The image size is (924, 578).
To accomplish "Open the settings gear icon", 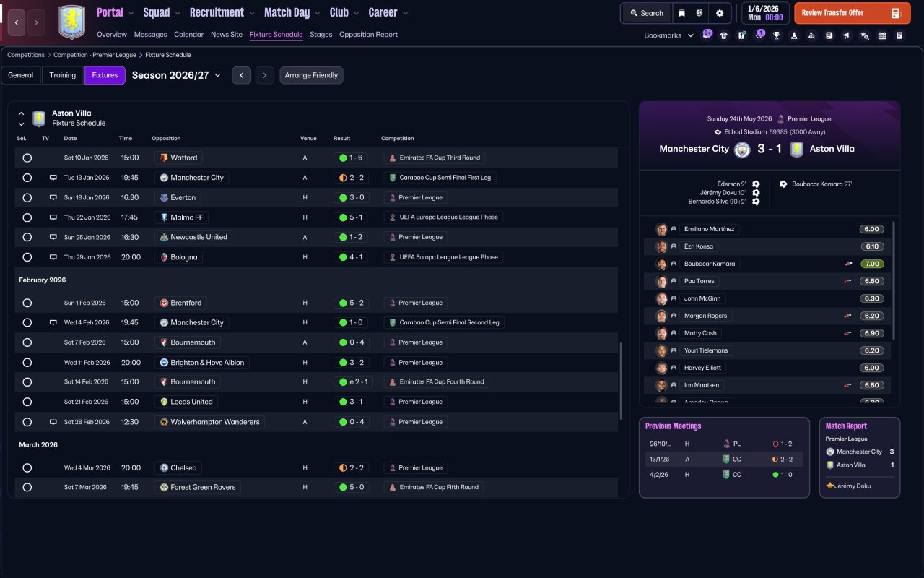I will [x=720, y=13].
